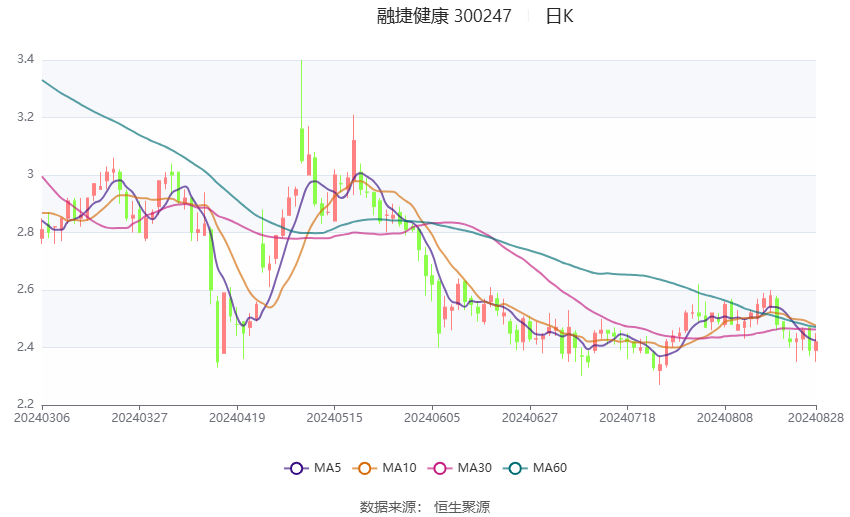Click y-axis value 3.4
Image resolution: width=850 pixels, height=517 pixels.
click(25, 59)
